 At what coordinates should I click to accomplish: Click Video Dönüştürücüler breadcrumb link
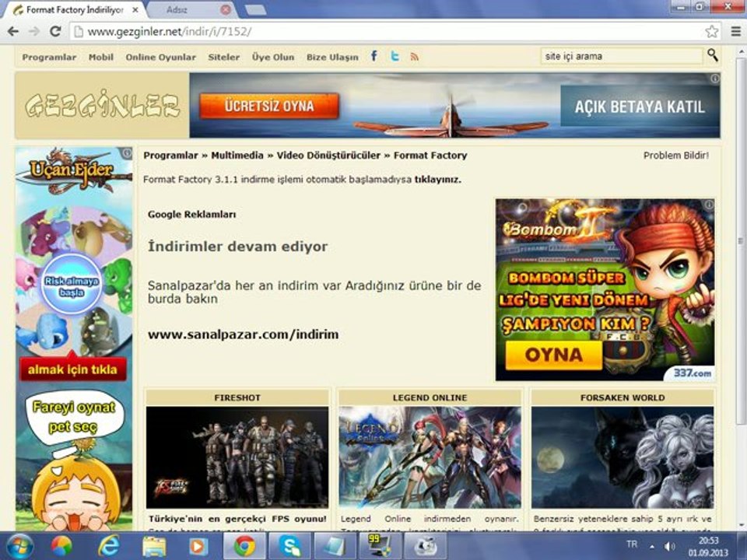pyautogui.click(x=328, y=156)
